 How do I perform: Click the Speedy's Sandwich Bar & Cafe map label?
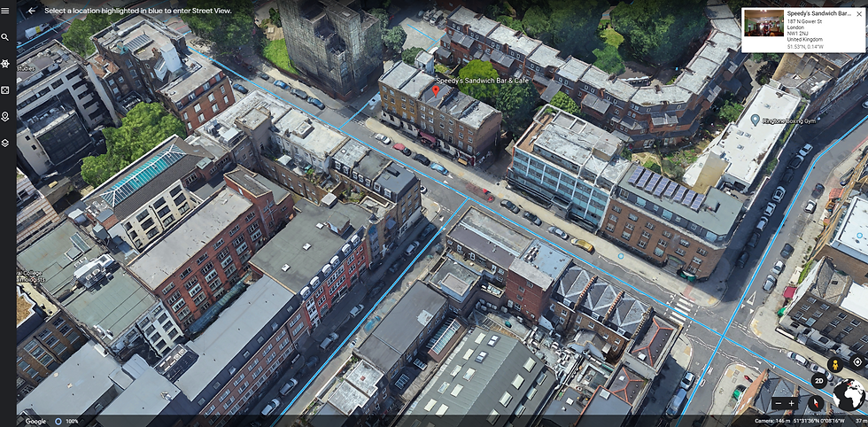483,81
